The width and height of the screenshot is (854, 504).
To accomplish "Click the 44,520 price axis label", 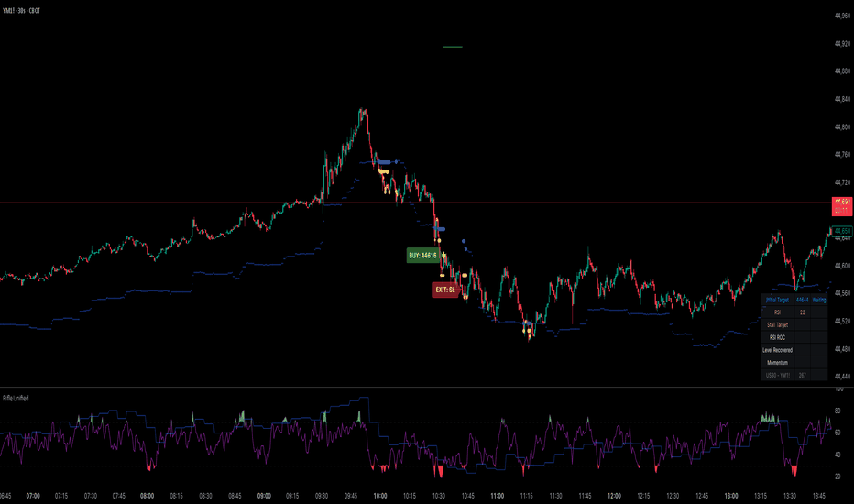I will tap(842, 322).
